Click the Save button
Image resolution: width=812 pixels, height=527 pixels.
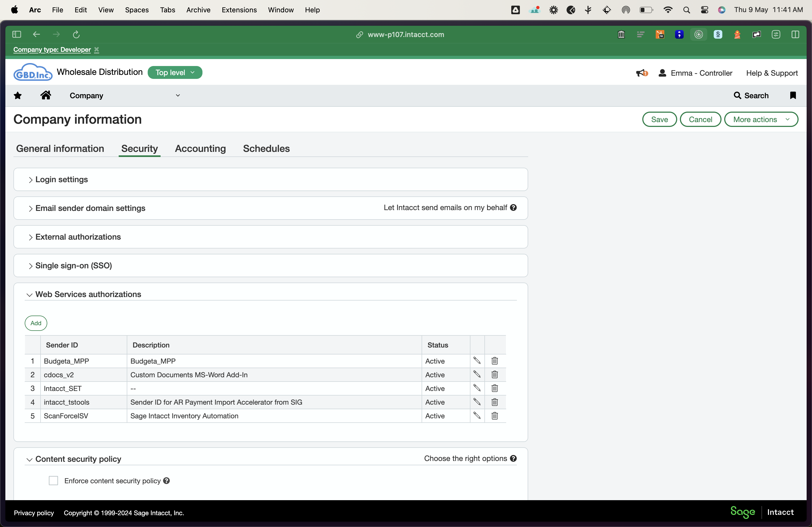click(x=659, y=119)
